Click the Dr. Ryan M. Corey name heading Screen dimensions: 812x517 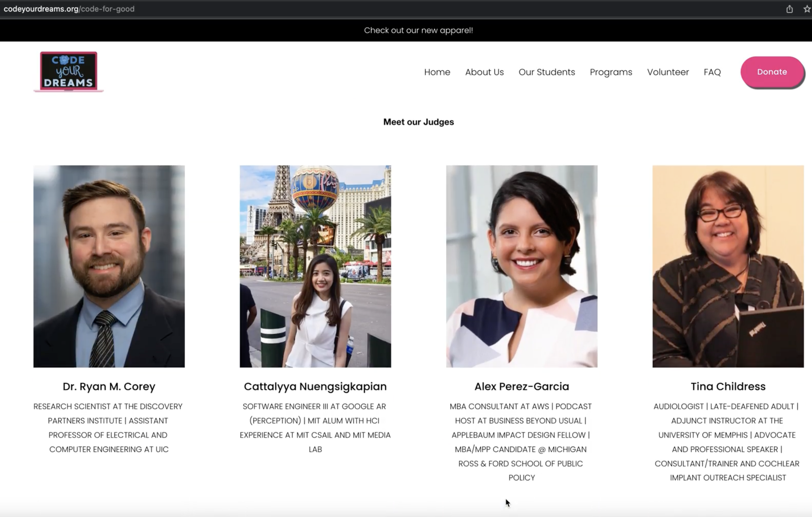(109, 386)
